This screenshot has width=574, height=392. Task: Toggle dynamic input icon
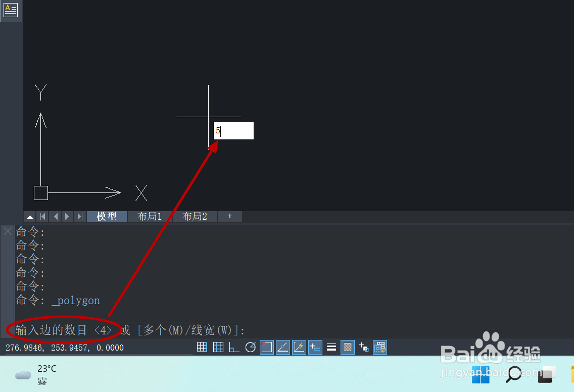tap(315, 347)
